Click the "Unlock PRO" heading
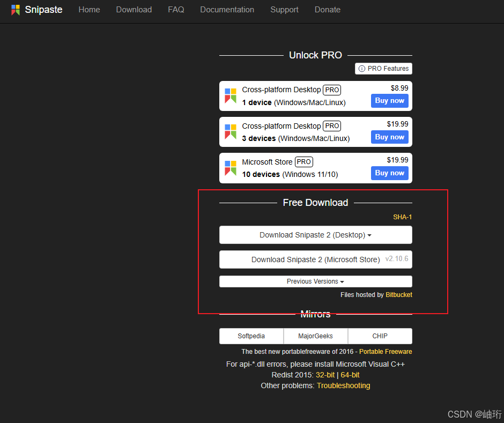The image size is (504, 423). coord(315,55)
